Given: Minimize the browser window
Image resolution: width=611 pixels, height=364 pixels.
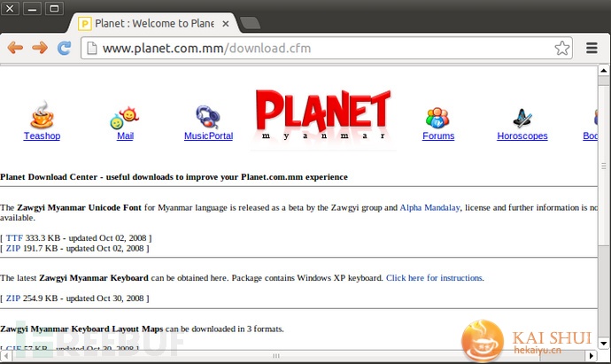Looking at the screenshot, I should [x=32, y=8].
